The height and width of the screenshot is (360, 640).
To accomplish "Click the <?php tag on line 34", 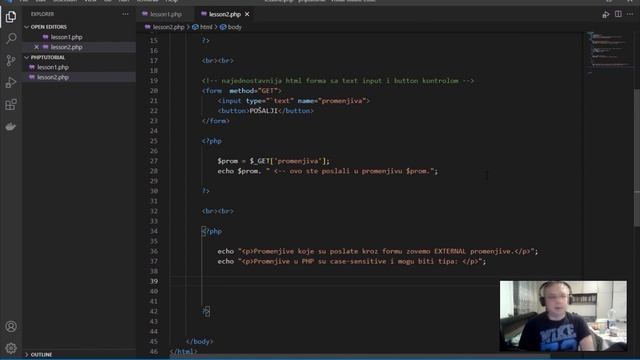I will pyautogui.click(x=212, y=231).
